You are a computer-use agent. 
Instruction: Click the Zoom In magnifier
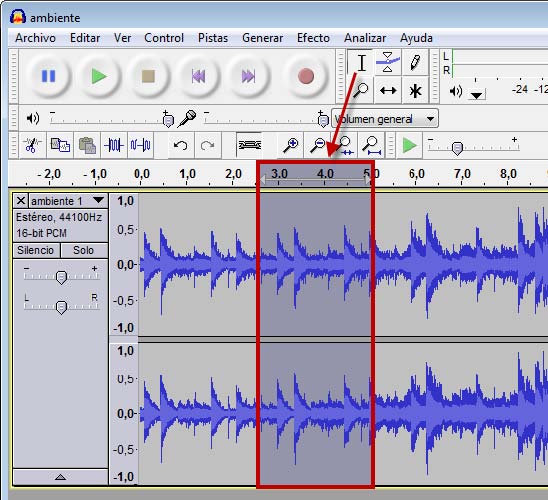(x=290, y=145)
